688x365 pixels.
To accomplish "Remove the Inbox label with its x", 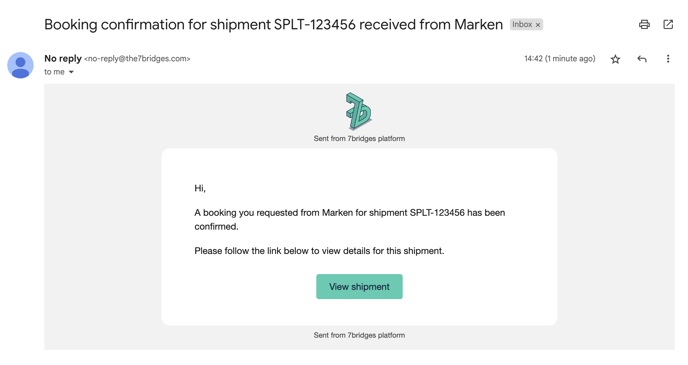I will point(538,25).
